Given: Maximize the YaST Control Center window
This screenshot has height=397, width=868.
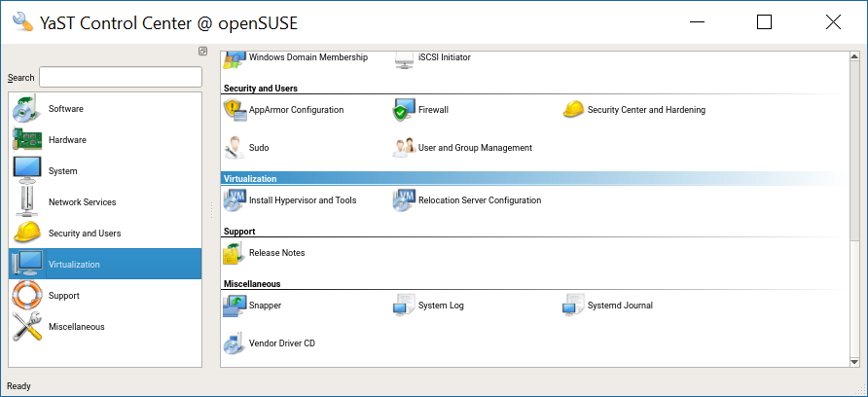Looking at the screenshot, I should 765,22.
